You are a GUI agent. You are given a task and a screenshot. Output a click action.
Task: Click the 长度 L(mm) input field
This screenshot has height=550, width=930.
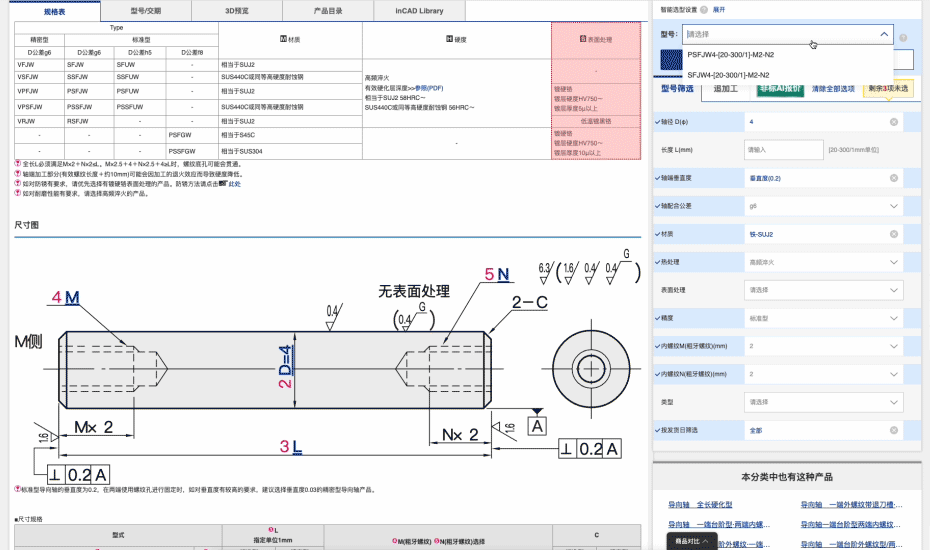click(778, 150)
